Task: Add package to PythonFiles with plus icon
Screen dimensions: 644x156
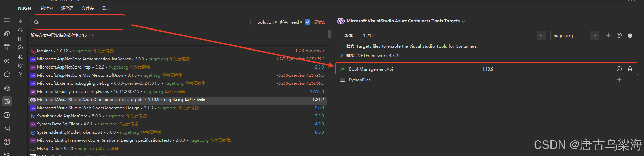Action: click(619, 80)
